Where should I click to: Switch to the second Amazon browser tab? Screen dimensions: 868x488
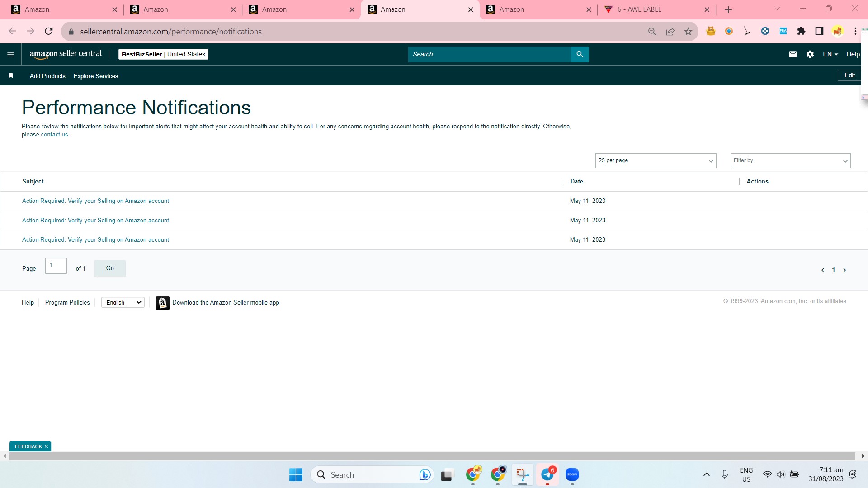point(182,9)
